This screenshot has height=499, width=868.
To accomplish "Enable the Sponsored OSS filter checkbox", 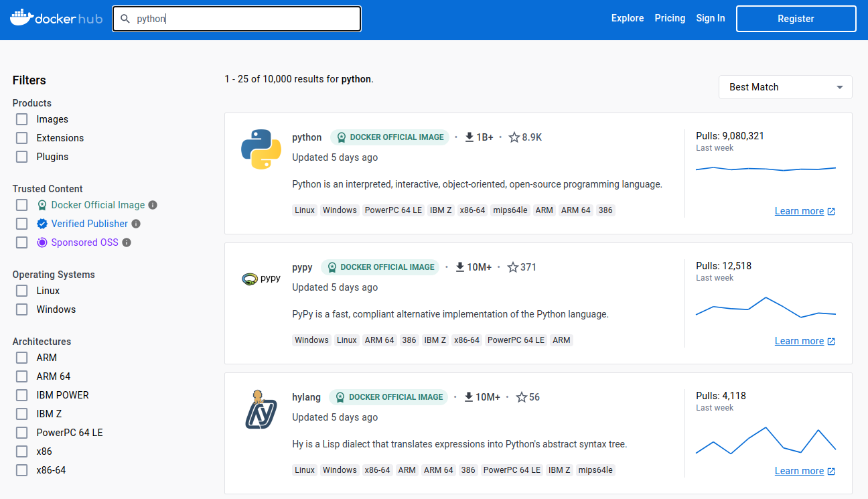I will (x=22, y=242).
